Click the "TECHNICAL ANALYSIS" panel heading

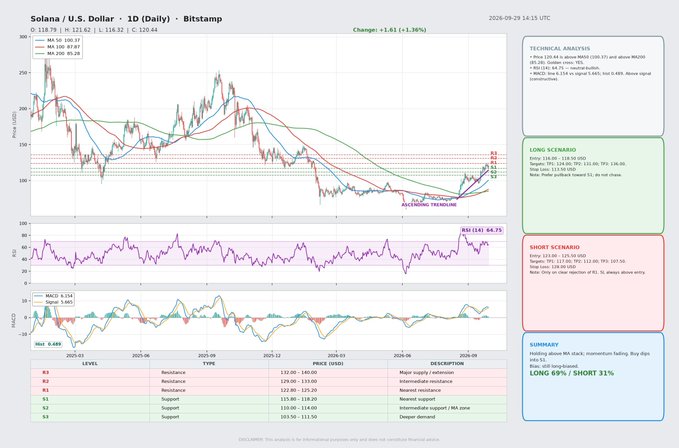(559, 48)
